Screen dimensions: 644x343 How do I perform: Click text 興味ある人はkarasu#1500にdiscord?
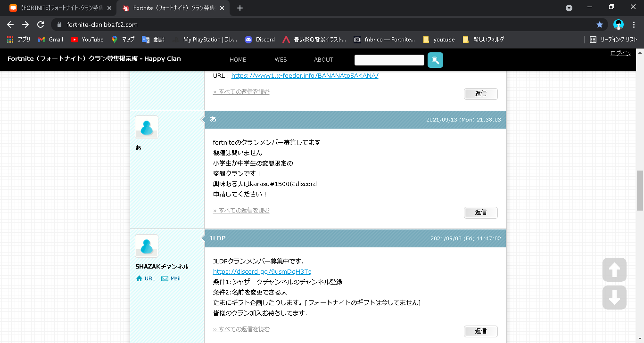point(264,184)
